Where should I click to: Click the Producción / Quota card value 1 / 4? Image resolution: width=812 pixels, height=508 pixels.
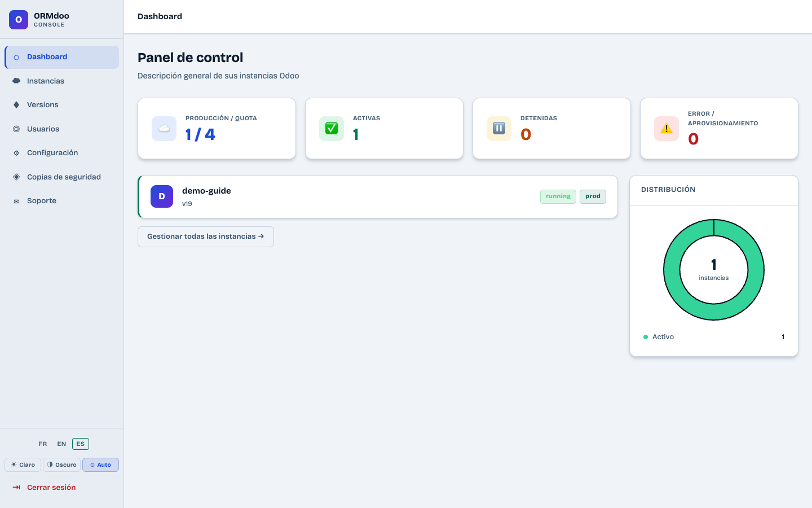200,134
